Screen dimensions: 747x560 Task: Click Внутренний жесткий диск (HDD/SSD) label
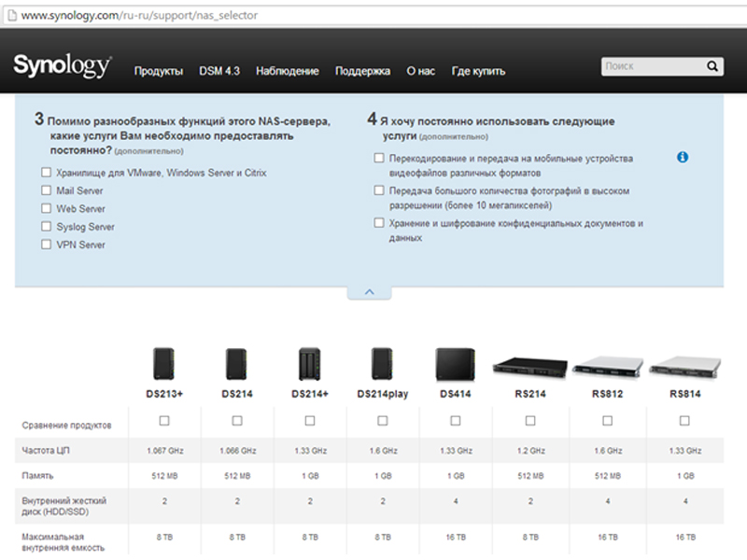[x=64, y=506]
